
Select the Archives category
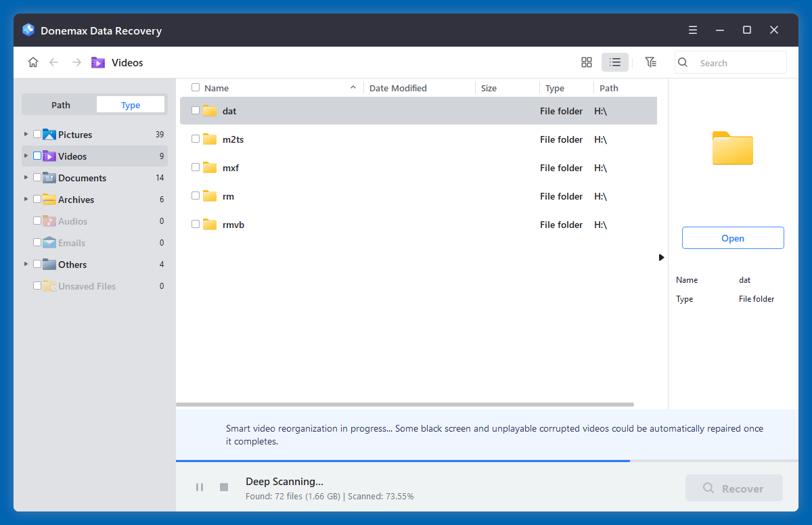pos(76,199)
